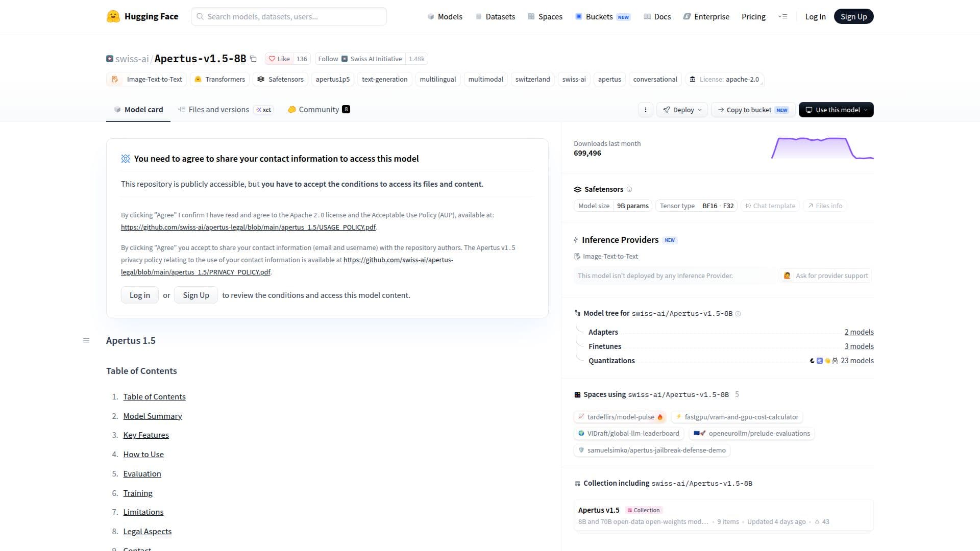980x551 pixels.
Task: Jump to How to Use section
Action: (143, 454)
